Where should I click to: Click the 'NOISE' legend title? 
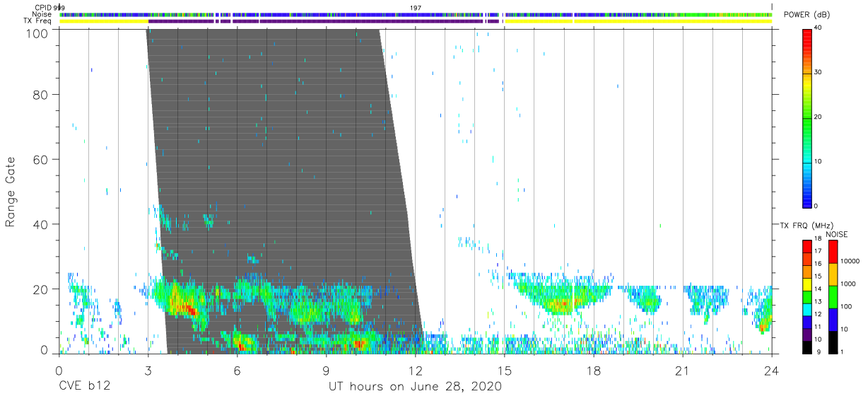(837, 233)
